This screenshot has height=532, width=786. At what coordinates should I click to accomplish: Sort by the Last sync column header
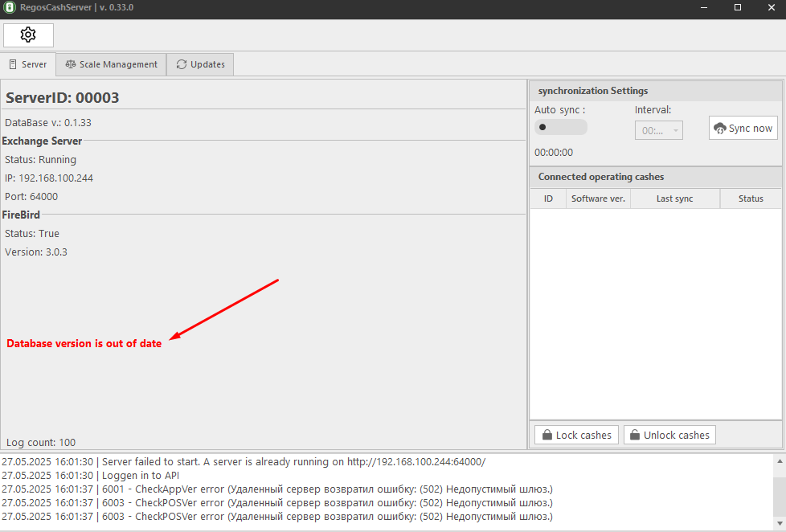(x=674, y=198)
